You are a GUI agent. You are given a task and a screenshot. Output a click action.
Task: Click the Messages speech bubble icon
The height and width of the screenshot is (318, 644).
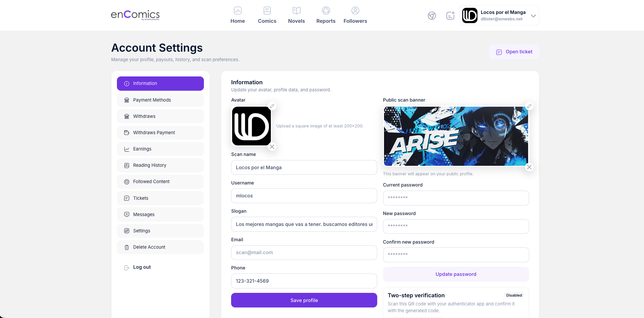(x=127, y=214)
